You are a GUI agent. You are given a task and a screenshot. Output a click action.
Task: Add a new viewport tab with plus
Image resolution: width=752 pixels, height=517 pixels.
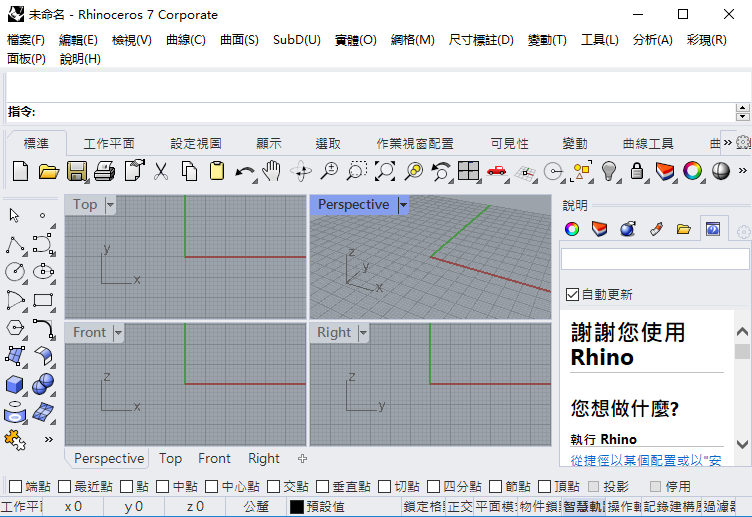[302, 459]
